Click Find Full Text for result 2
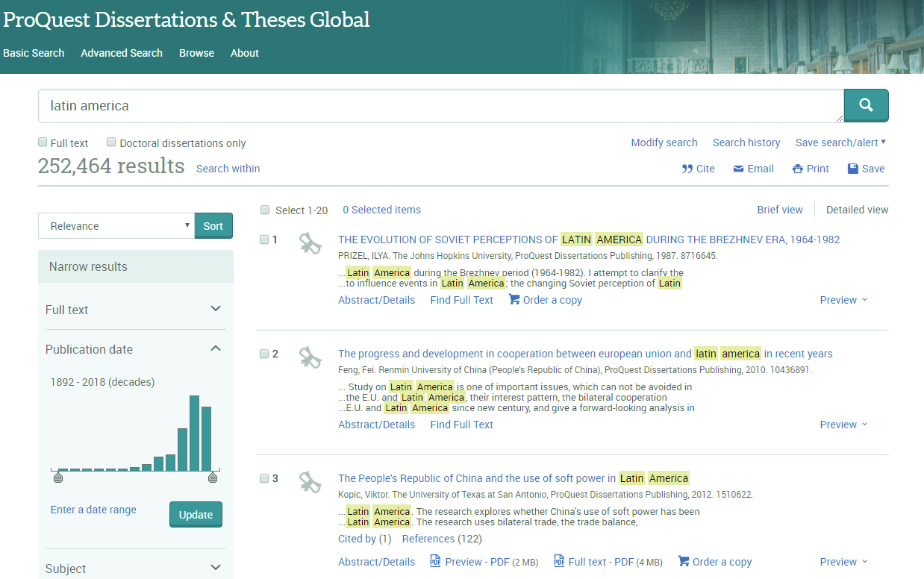This screenshot has height=579, width=924. (461, 425)
